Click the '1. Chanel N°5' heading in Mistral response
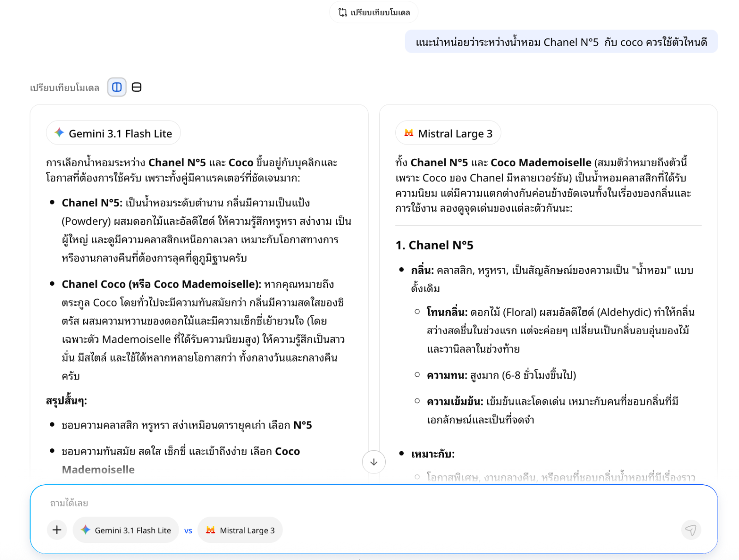The width and height of the screenshot is (739, 560). [435, 245]
